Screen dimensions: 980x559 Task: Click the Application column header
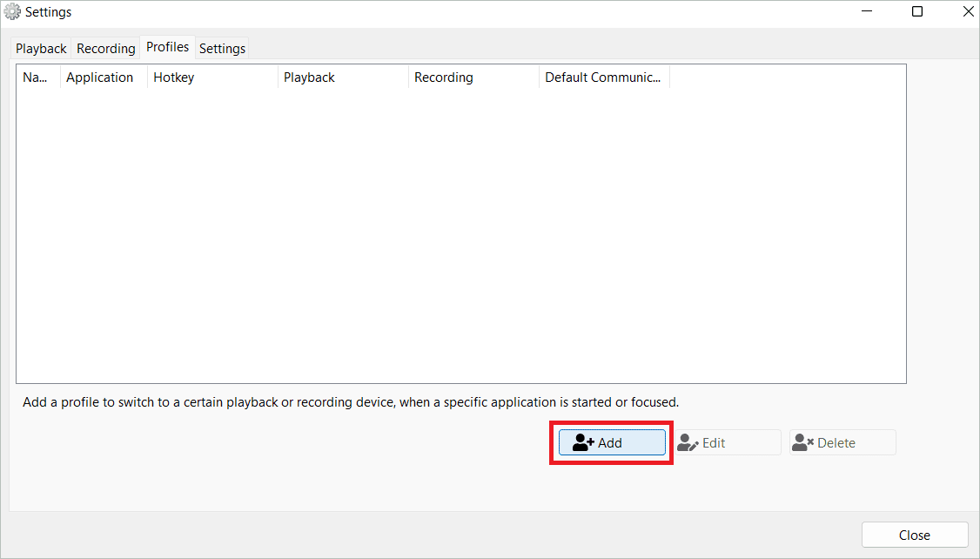(101, 77)
